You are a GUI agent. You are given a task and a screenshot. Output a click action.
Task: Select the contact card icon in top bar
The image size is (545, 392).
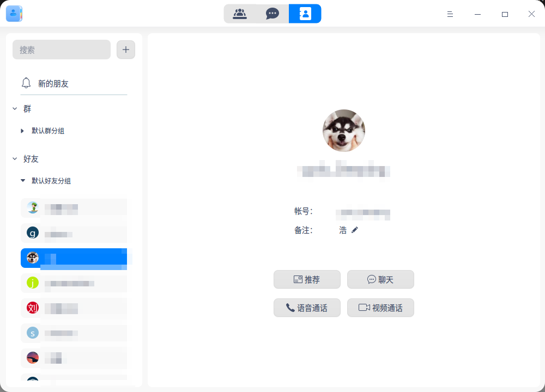[305, 14]
